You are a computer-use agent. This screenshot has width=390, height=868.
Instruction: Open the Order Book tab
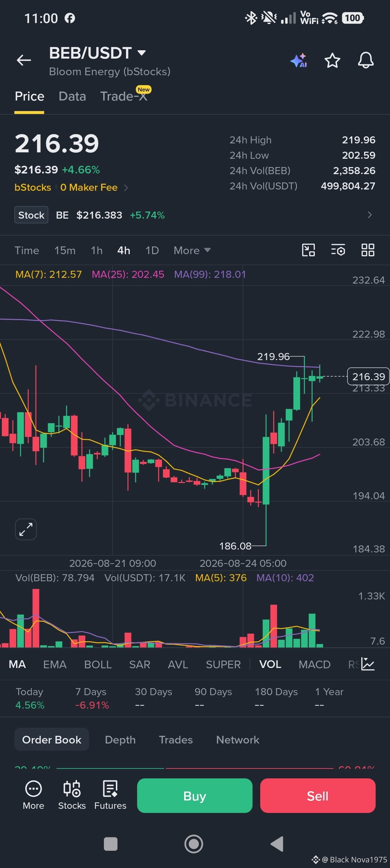(x=51, y=739)
